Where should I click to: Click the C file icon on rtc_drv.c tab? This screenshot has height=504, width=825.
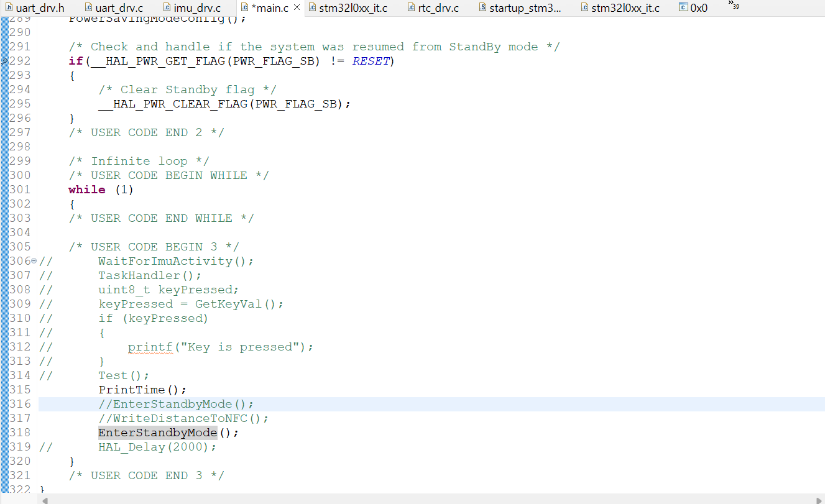[411, 8]
